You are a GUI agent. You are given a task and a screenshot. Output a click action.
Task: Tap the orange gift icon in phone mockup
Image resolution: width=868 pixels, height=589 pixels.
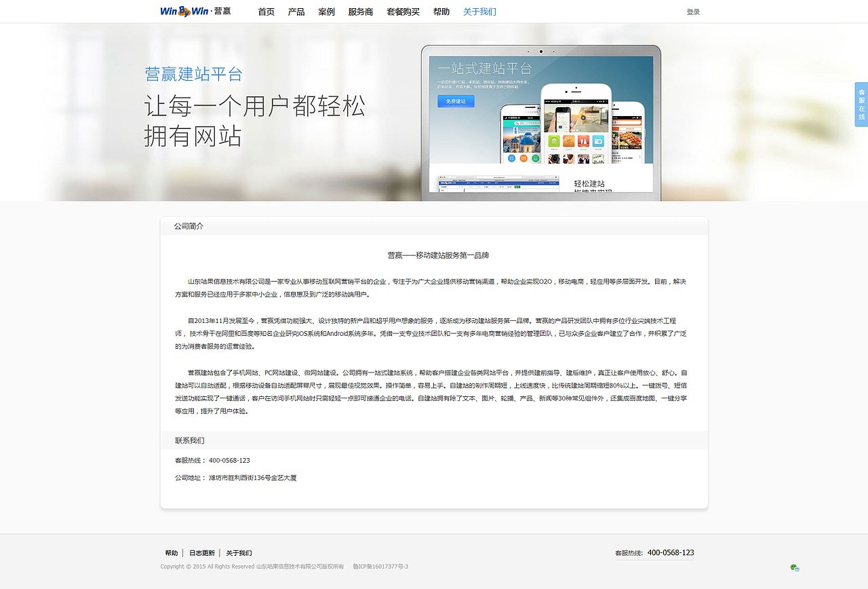click(568, 140)
